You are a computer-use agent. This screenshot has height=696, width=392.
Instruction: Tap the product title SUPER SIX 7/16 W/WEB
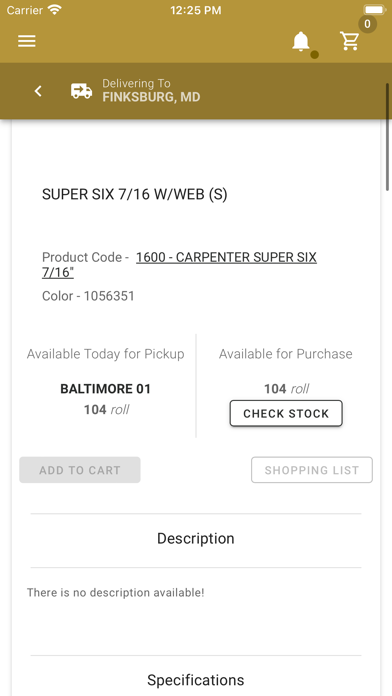point(135,194)
